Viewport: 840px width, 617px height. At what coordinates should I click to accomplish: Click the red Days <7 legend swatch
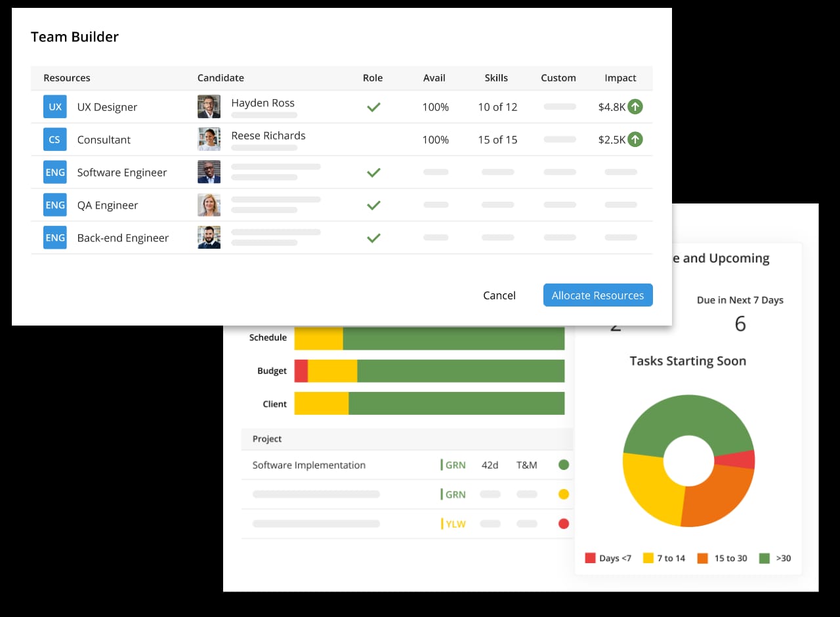pos(590,558)
